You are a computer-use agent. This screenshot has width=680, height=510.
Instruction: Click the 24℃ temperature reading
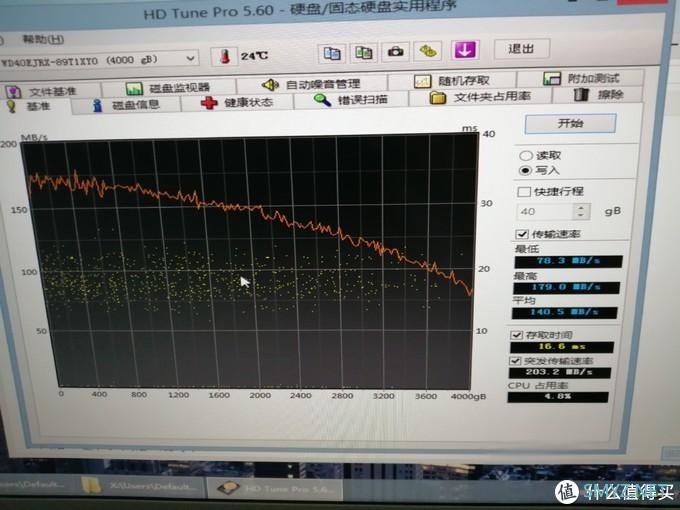click(255, 56)
